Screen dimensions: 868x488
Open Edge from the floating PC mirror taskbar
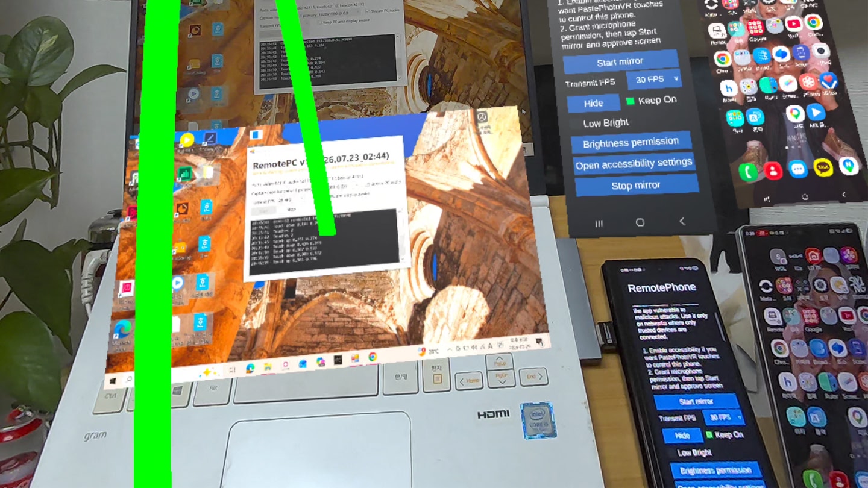pos(249,368)
